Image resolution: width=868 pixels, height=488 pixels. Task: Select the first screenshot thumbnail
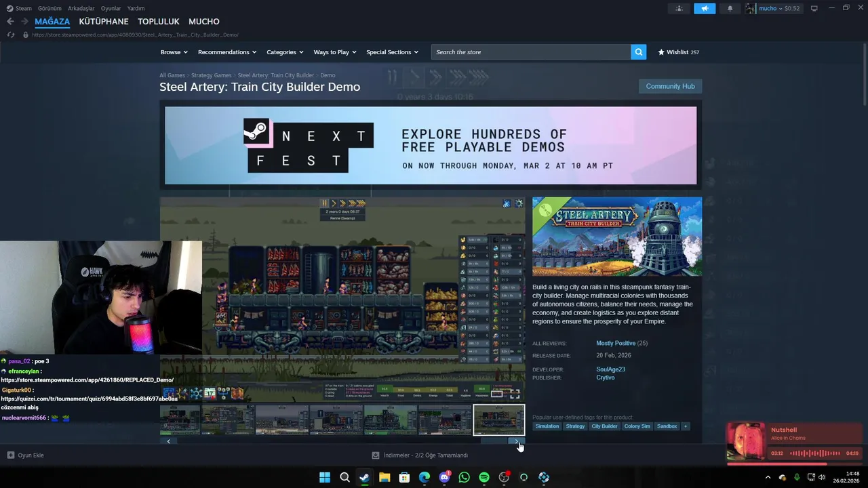(180, 420)
